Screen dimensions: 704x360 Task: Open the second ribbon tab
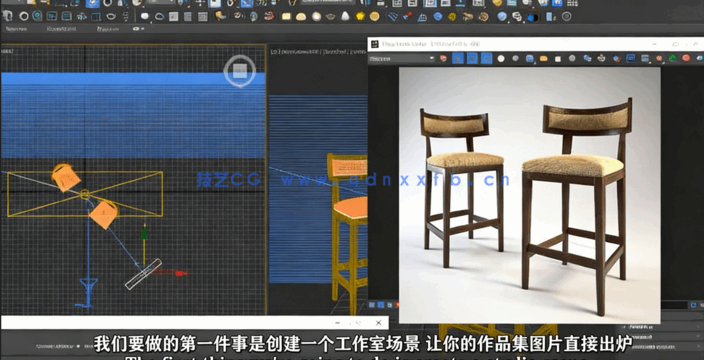pos(62,29)
